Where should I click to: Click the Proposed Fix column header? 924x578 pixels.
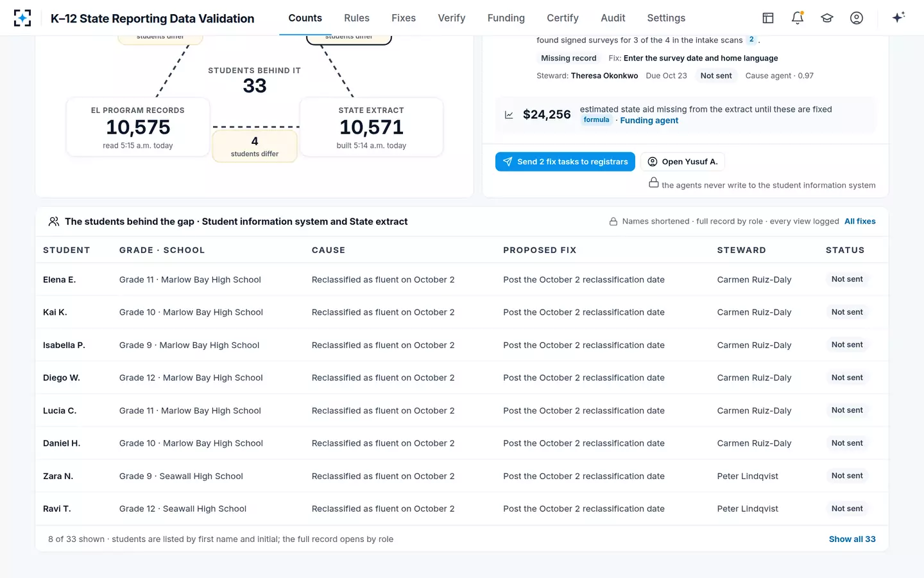(x=540, y=250)
